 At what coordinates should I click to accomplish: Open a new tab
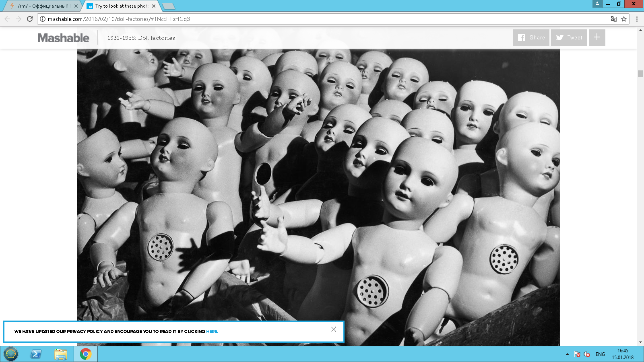coord(168,6)
